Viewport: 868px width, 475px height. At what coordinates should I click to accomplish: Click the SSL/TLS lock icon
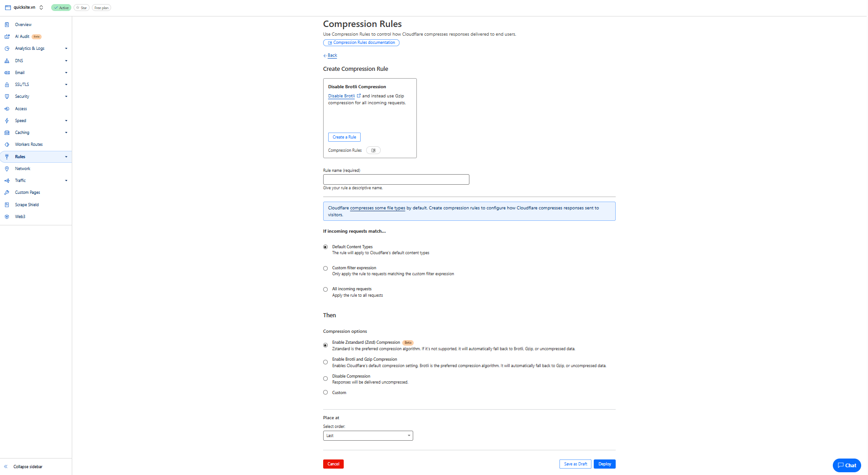tap(7, 85)
